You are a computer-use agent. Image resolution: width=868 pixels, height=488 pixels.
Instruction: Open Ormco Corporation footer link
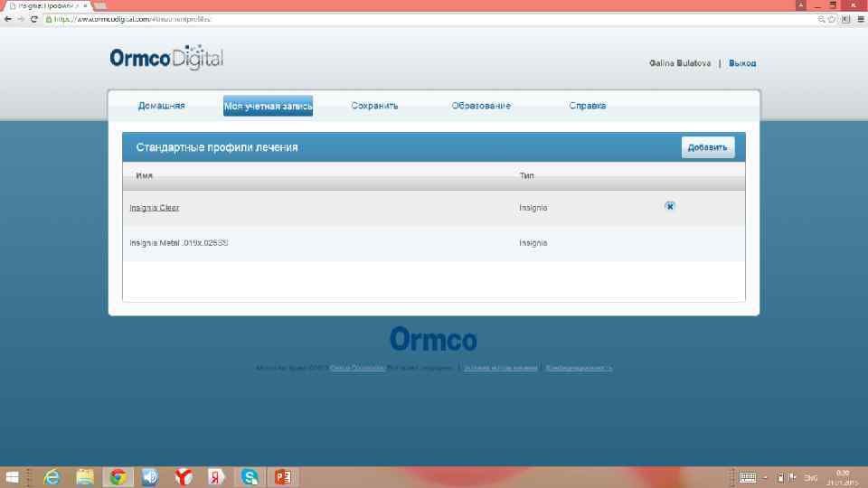[356, 368]
